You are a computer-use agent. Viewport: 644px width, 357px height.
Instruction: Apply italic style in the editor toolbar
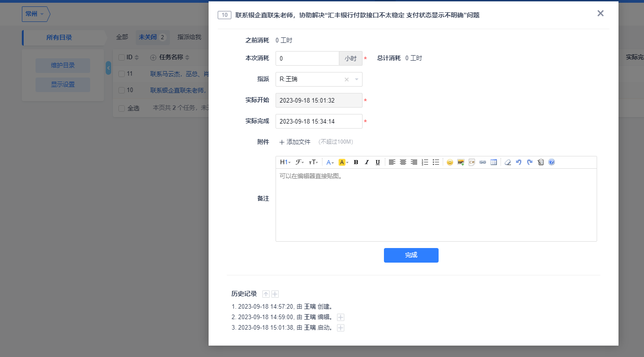367,162
